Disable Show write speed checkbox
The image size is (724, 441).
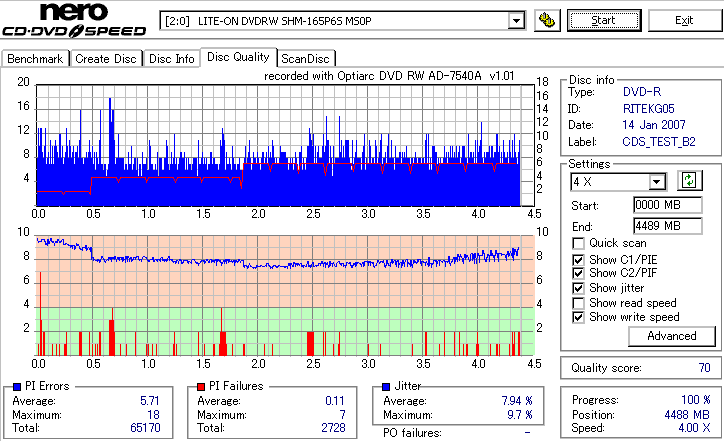[x=578, y=317]
